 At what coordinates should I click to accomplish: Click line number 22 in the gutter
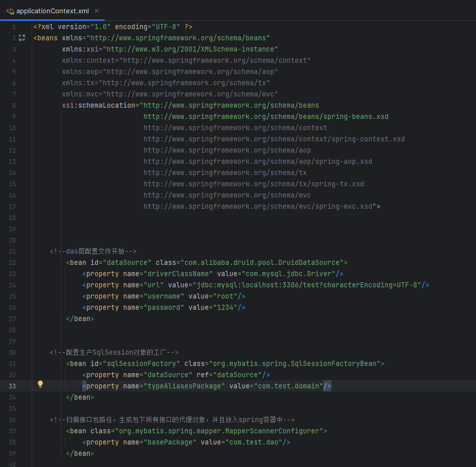click(x=12, y=262)
